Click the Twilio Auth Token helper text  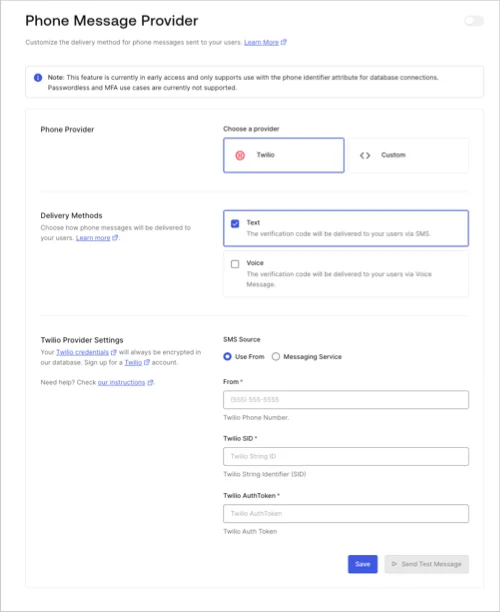click(x=250, y=532)
